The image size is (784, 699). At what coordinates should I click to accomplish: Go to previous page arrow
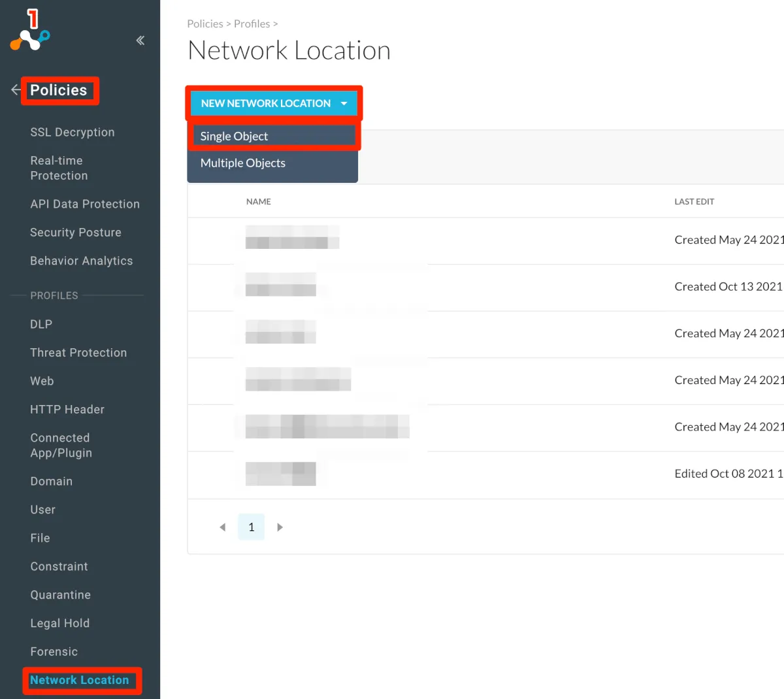[x=223, y=527]
